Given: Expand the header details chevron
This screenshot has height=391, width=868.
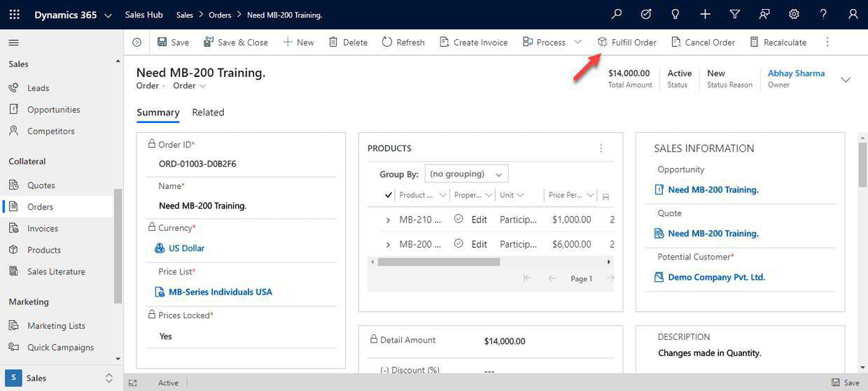Looking at the screenshot, I should 846,80.
